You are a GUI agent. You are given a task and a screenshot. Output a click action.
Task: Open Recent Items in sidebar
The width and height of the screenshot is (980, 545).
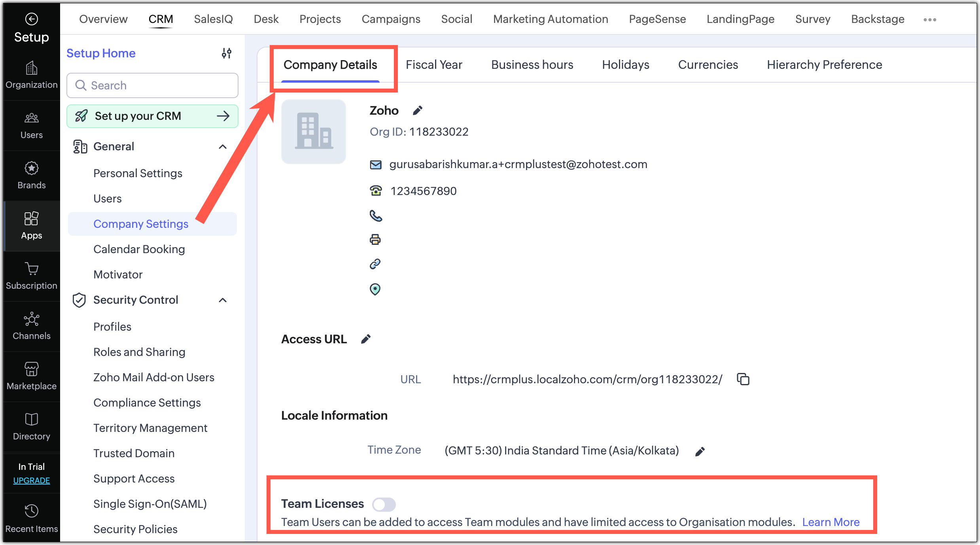coord(31,518)
